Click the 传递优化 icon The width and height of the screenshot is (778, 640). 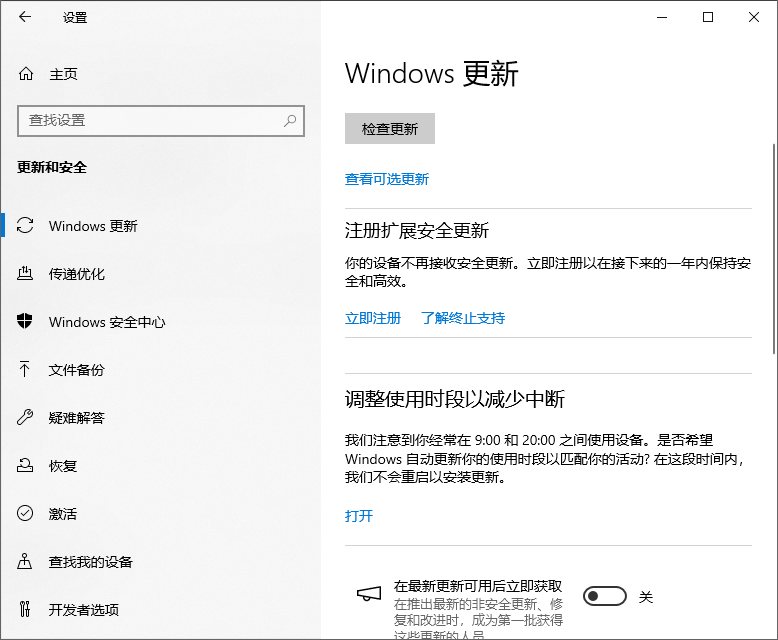coord(25,273)
